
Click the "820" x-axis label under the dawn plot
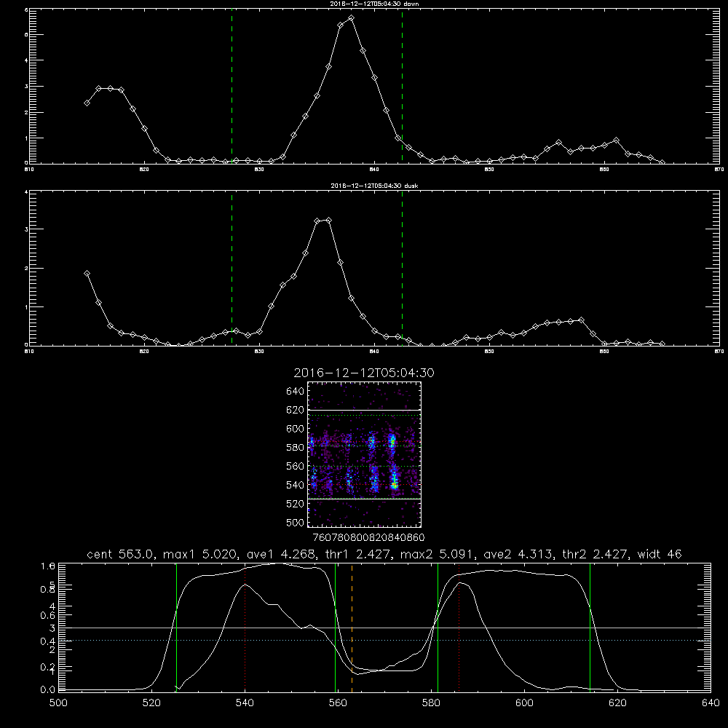click(144, 170)
